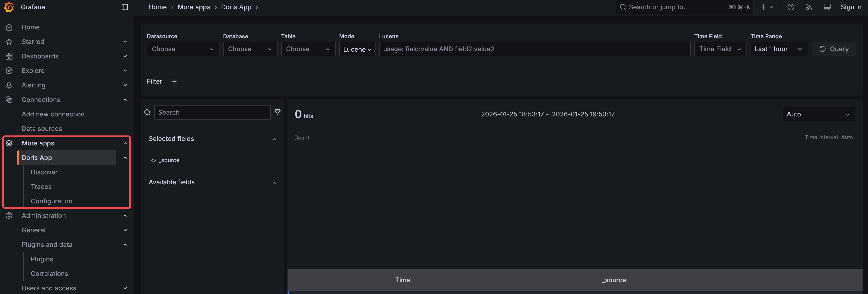Select Doris App in the sidebar
The height and width of the screenshot is (294, 868).
[x=67, y=158]
